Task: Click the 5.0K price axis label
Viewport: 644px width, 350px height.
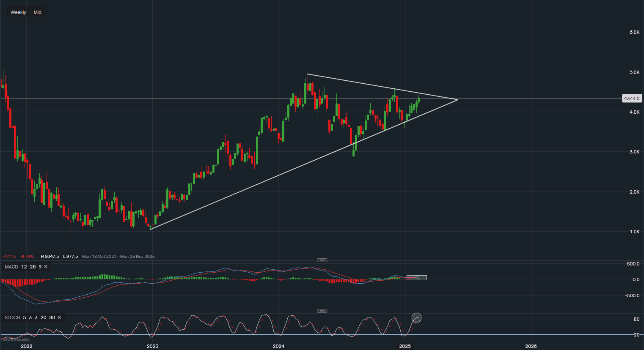Action: [x=634, y=72]
